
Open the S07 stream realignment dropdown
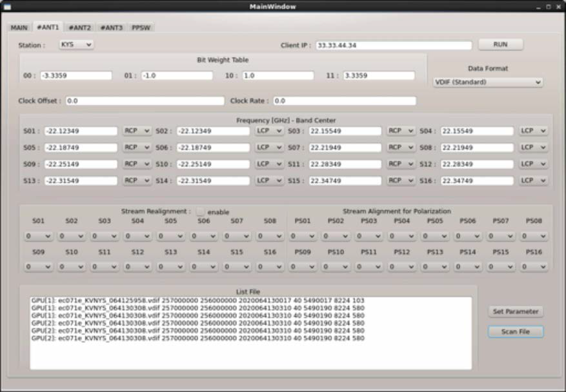(x=237, y=236)
